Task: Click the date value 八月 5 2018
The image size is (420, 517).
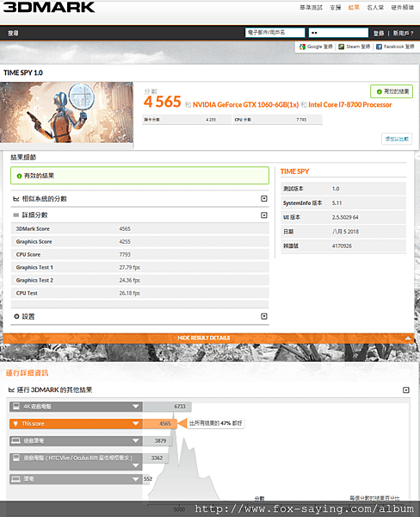Action: pyautogui.click(x=345, y=232)
